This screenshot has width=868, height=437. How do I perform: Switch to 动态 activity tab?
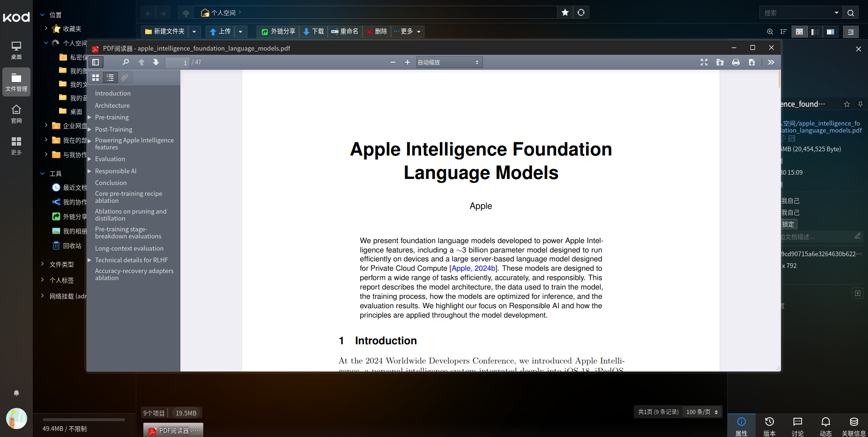[x=826, y=426]
